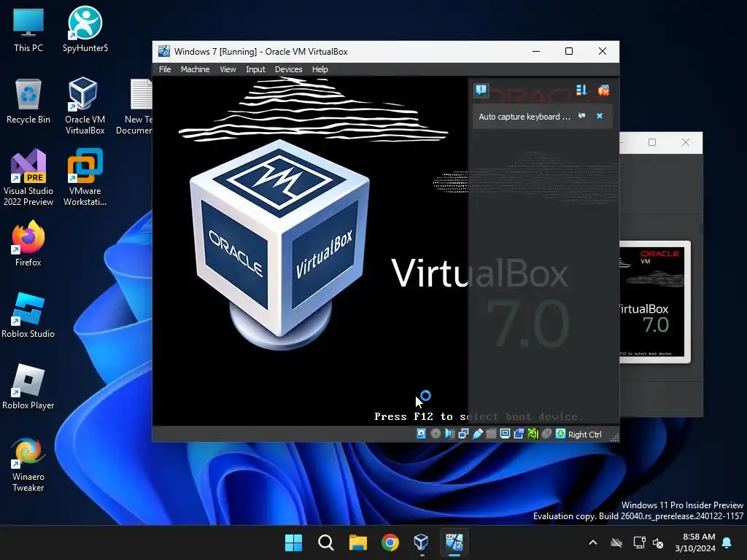
Task: Switch to Windows 7 VM taskbar icon
Action: (x=454, y=542)
